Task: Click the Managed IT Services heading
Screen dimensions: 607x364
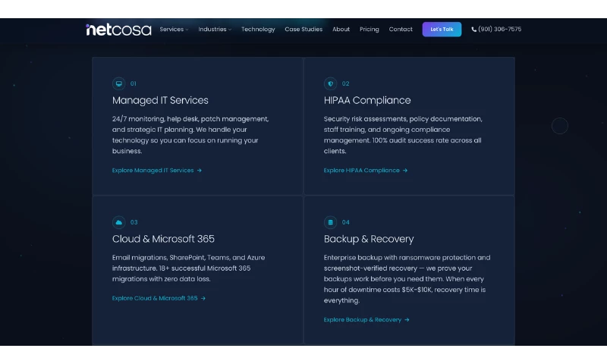Action: coord(160,101)
